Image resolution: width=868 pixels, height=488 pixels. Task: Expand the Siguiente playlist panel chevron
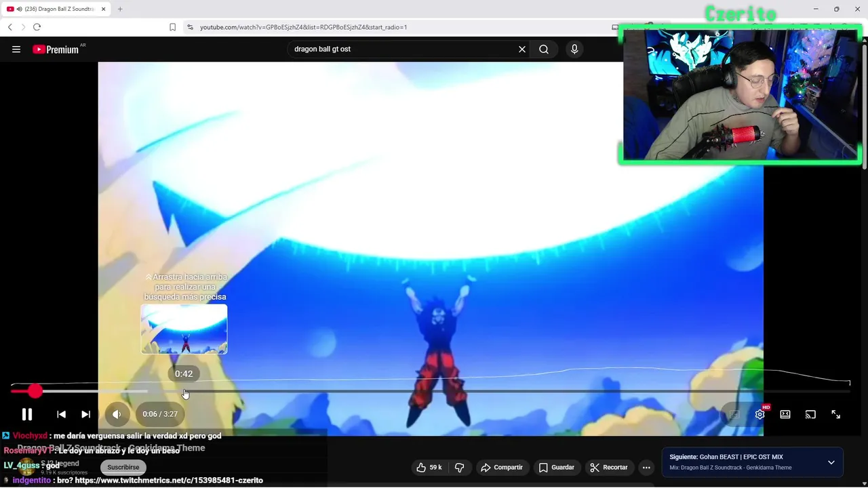tap(831, 462)
